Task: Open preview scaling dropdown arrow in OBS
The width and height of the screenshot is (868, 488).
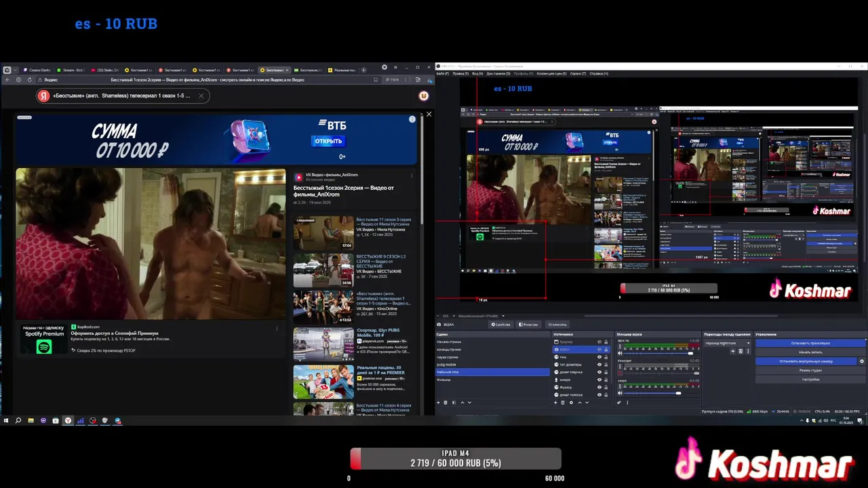Action: pyautogui.click(x=503, y=316)
